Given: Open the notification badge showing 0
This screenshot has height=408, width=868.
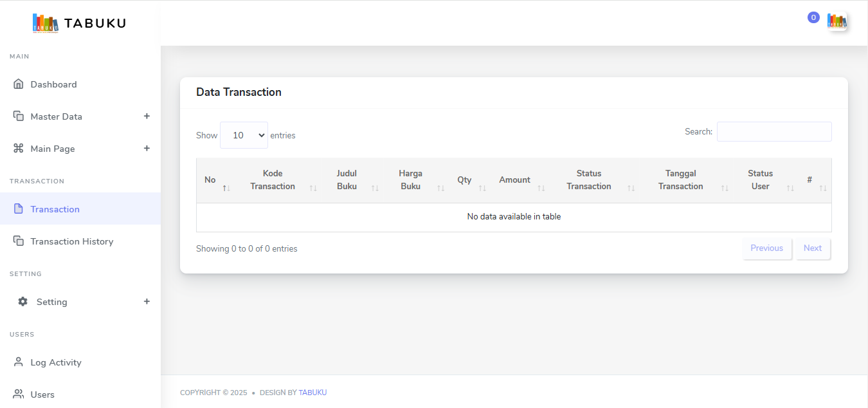Looking at the screenshot, I should pos(813,18).
